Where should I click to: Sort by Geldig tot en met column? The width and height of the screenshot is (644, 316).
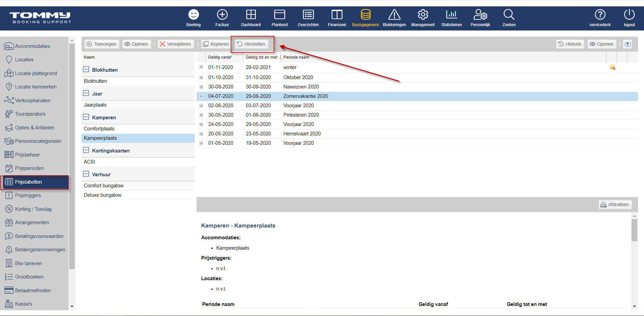pyautogui.click(x=262, y=57)
